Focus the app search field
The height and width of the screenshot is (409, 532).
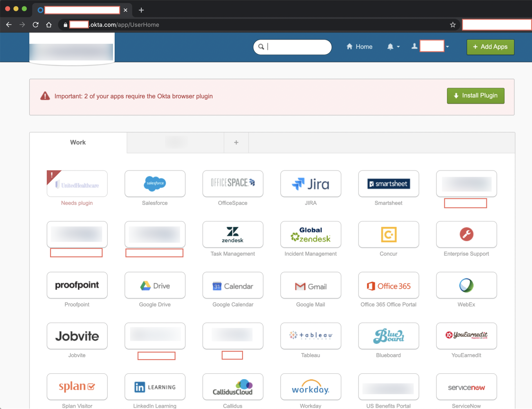pyautogui.click(x=292, y=47)
